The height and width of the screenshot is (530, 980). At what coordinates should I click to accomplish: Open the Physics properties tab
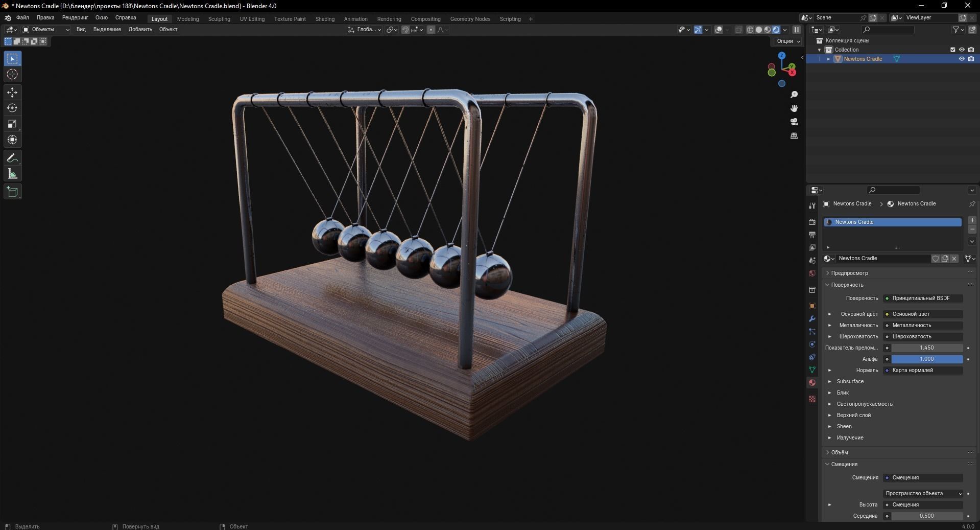(x=812, y=344)
